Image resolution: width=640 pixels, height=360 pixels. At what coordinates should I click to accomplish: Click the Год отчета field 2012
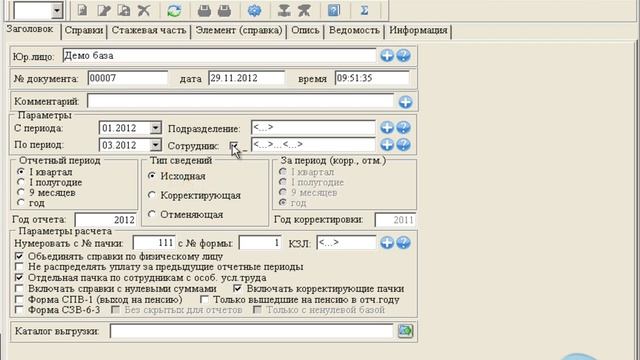[x=105, y=220]
